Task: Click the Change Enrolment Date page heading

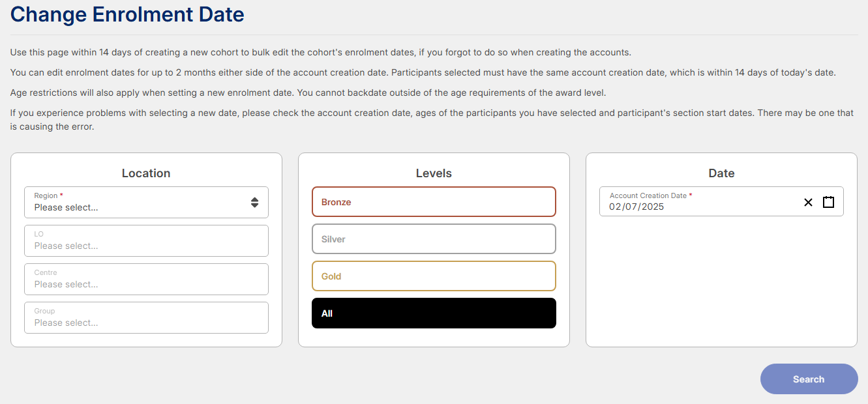Action: click(x=127, y=14)
